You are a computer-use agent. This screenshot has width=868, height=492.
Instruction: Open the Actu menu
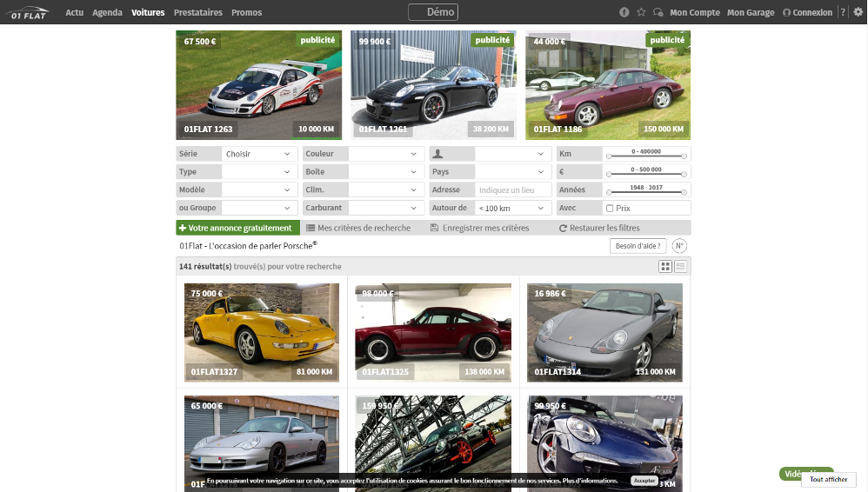[x=74, y=12]
